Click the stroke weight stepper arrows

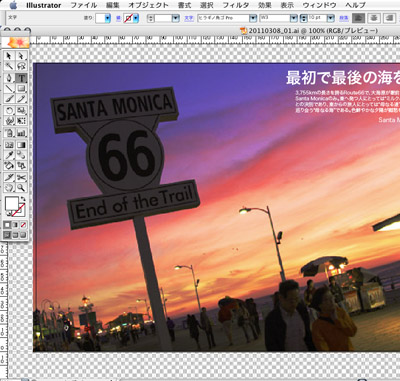(151, 18)
